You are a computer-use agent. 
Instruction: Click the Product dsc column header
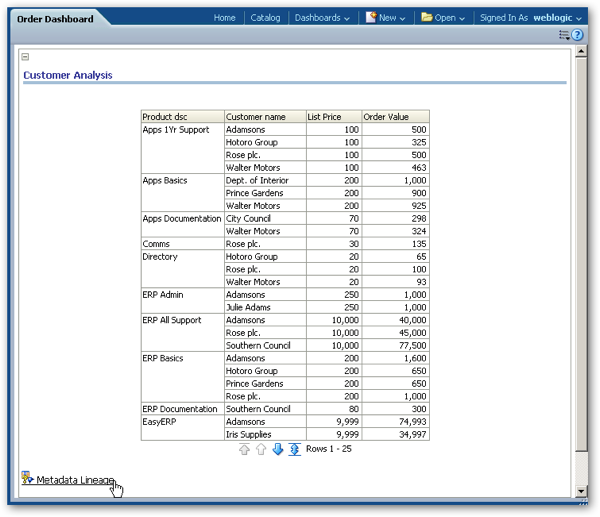coord(183,117)
